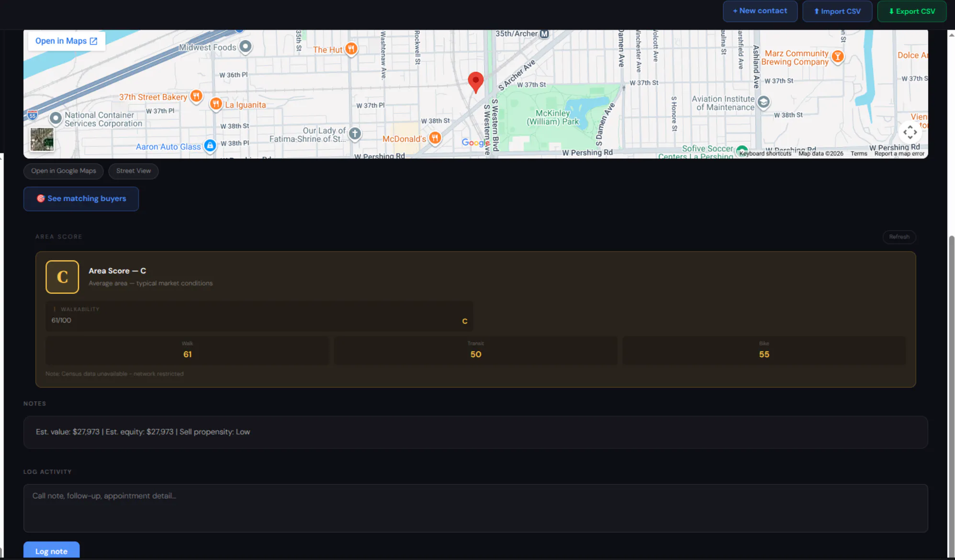This screenshot has height=560, width=955.
Task: Select National Container Services marker
Action: (56, 118)
